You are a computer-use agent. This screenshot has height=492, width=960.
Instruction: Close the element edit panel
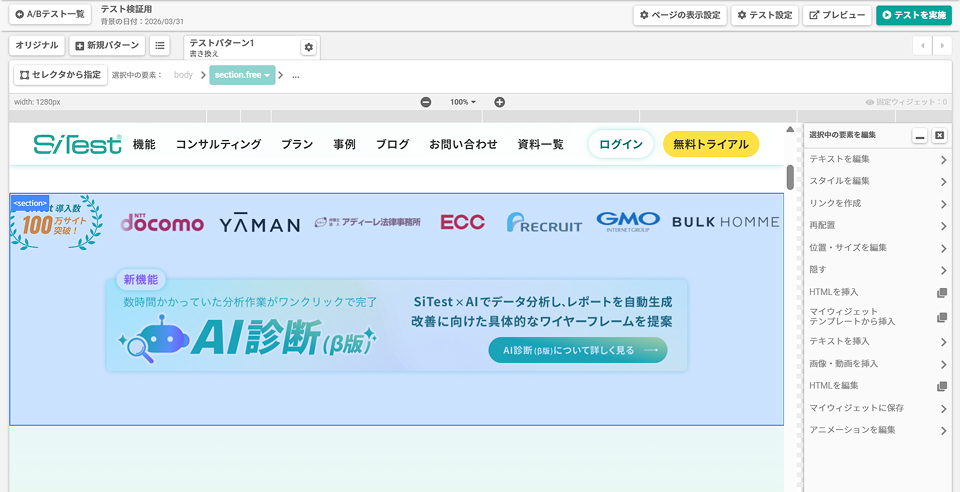pos(940,135)
